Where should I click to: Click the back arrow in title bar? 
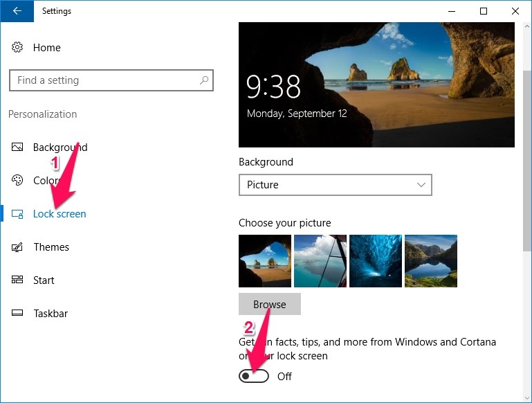point(17,11)
